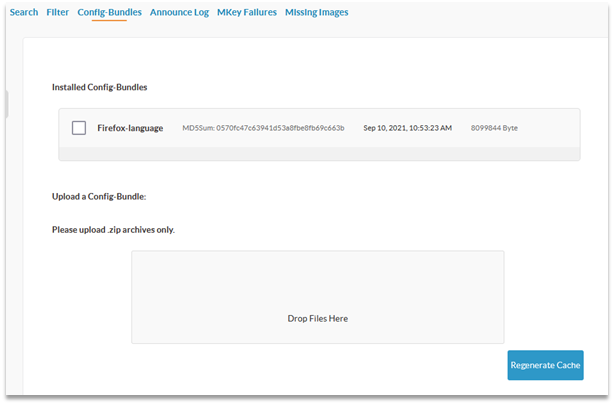This screenshot has height=405, width=614.
Task: Open the Search tab
Action: [x=23, y=13]
